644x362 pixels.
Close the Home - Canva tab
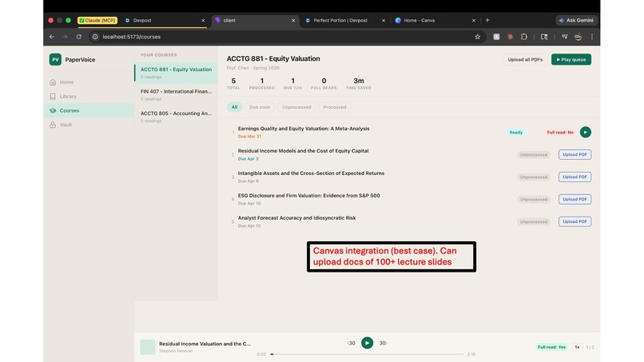coord(474,20)
